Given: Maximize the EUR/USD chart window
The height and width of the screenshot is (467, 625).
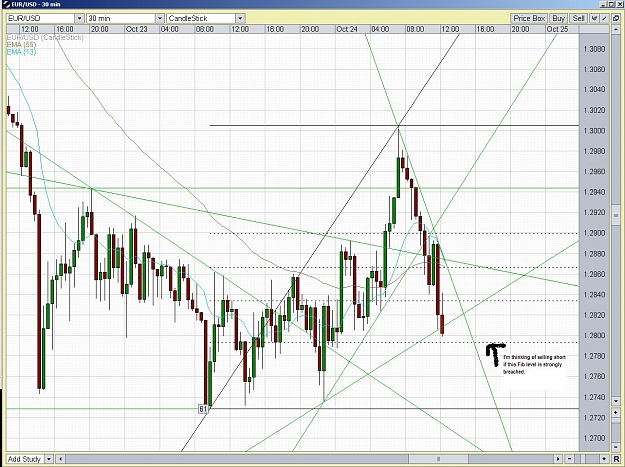Looking at the screenshot, I should (611, 4).
